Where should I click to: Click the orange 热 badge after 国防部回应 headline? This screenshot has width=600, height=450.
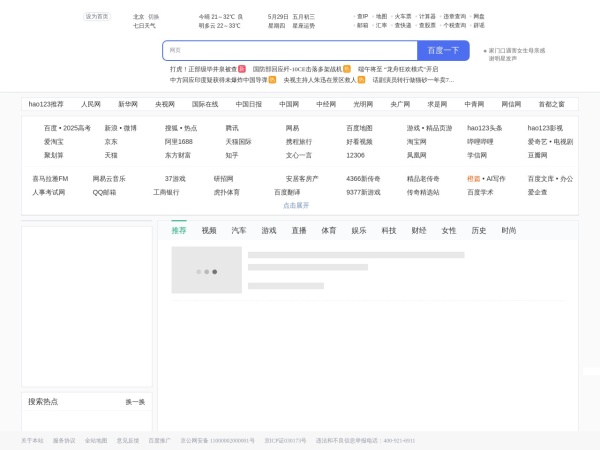click(347, 69)
